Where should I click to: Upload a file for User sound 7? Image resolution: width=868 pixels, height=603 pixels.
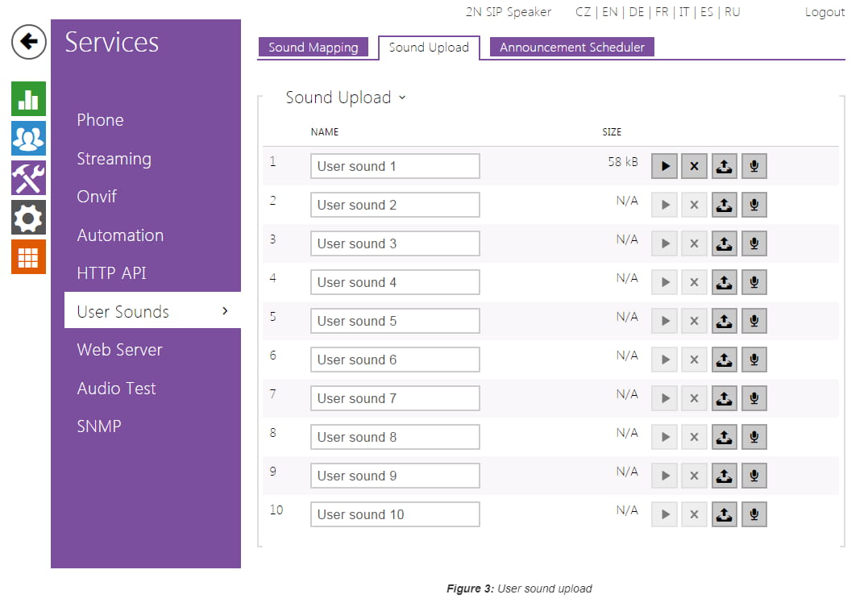click(x=724, y=398)
